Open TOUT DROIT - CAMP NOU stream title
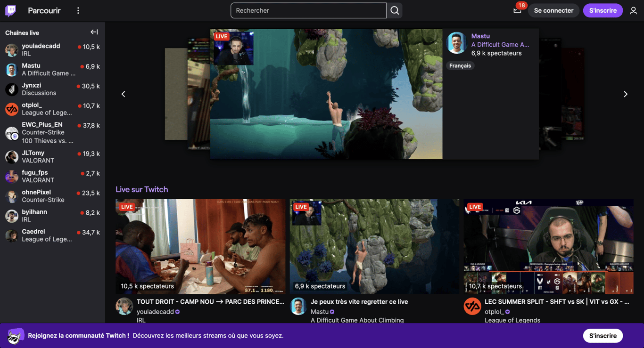 click(x=210, y=302)
